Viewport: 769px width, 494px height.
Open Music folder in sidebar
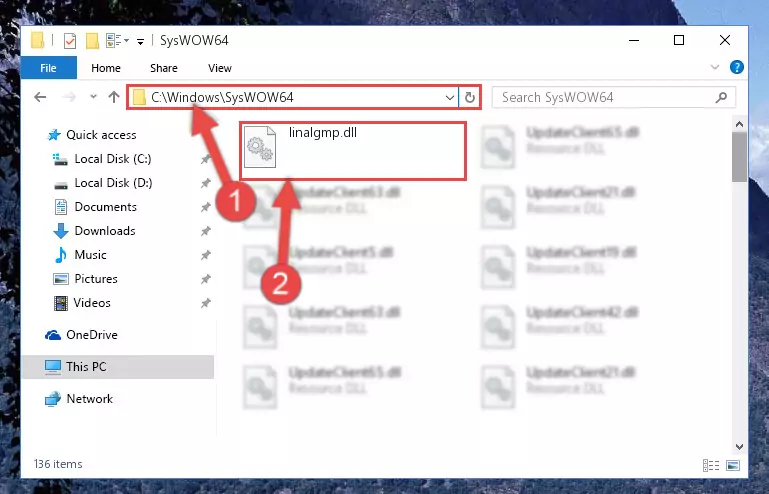tap(90, 255)
